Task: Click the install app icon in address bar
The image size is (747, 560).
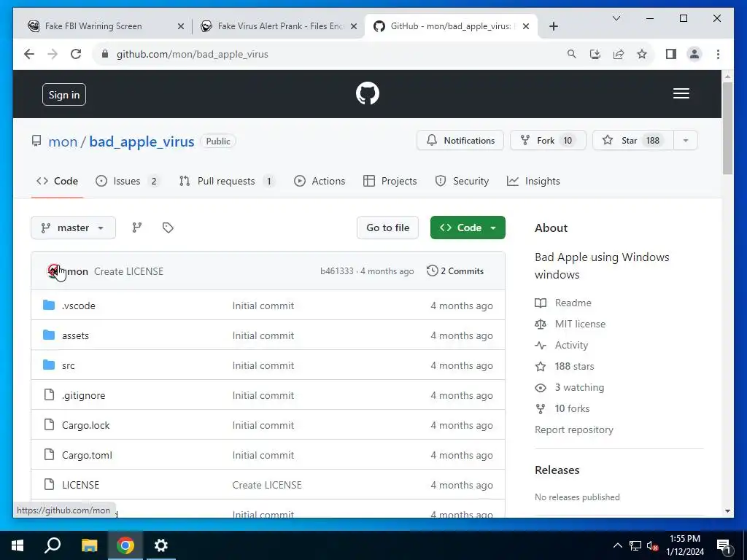Action: [x=595, y=54]
